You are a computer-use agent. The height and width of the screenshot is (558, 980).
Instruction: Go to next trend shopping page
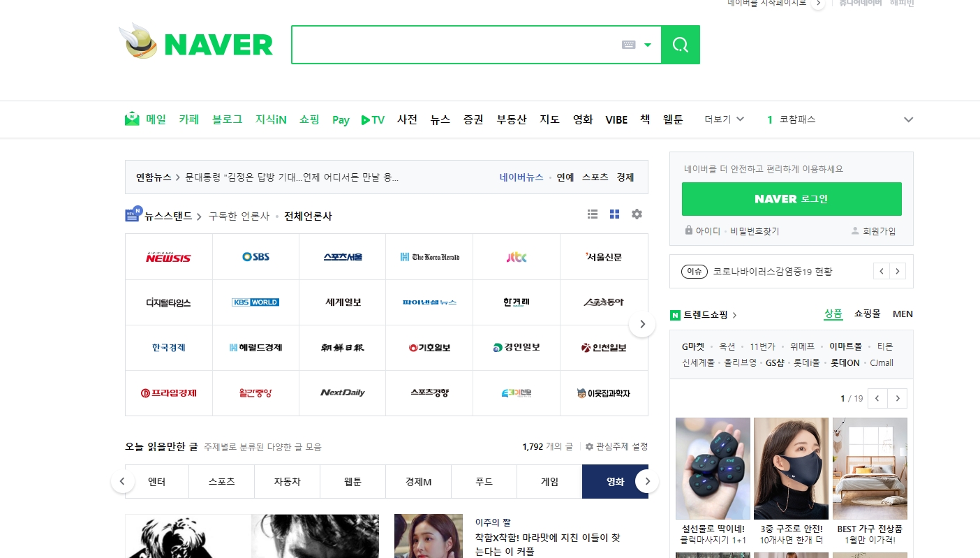click(898, 399)
